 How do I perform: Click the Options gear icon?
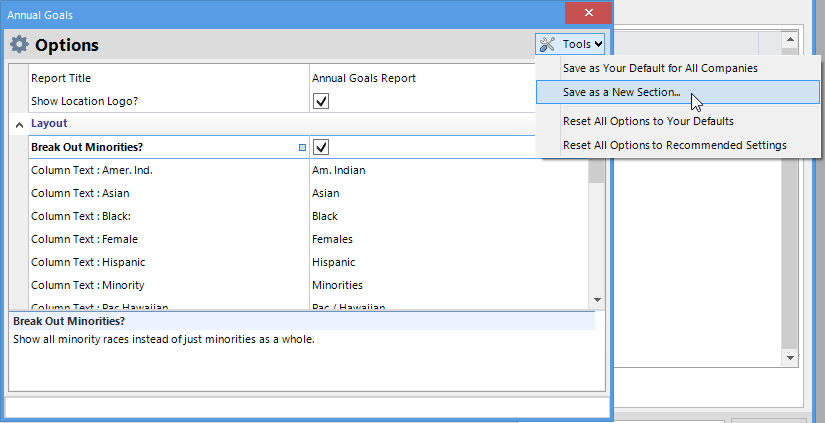click(x=19, y=45)
